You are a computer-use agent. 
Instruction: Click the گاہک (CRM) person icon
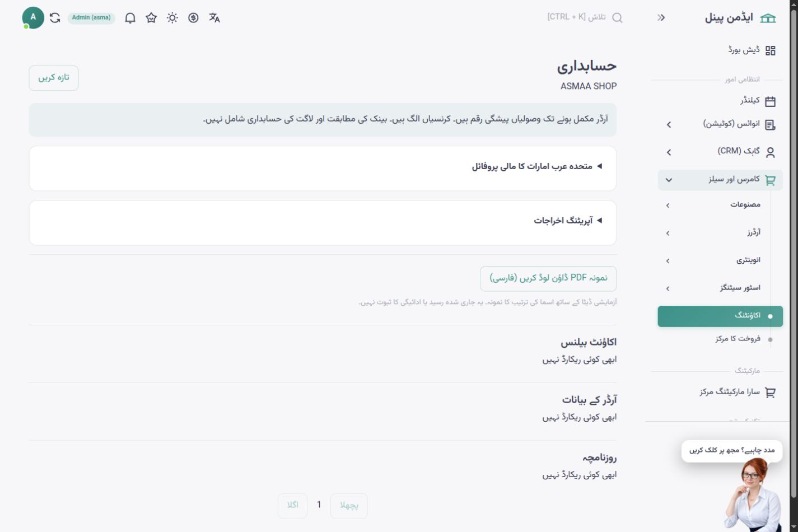pos(771,152)
